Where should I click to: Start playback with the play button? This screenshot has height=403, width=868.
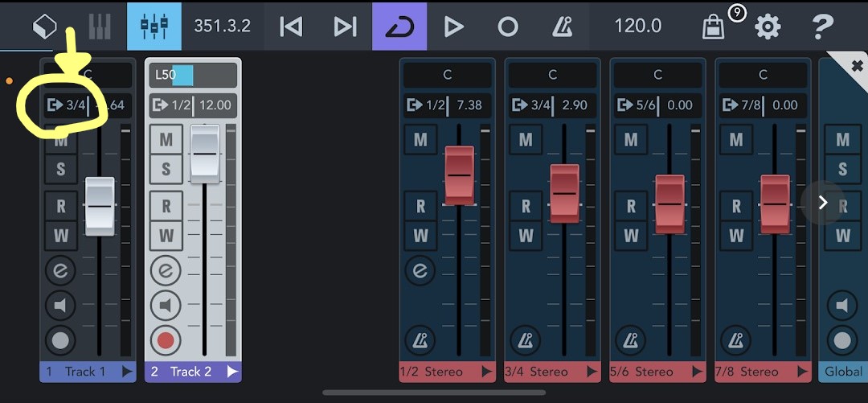point(453,26)
